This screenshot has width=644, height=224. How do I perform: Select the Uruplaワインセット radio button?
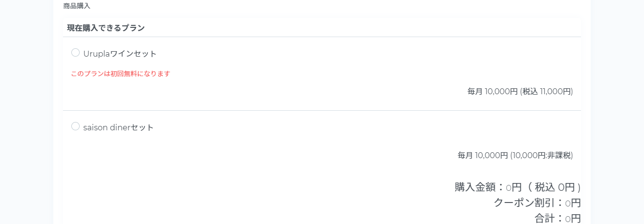pyautogui.click(x=75, y=53)
